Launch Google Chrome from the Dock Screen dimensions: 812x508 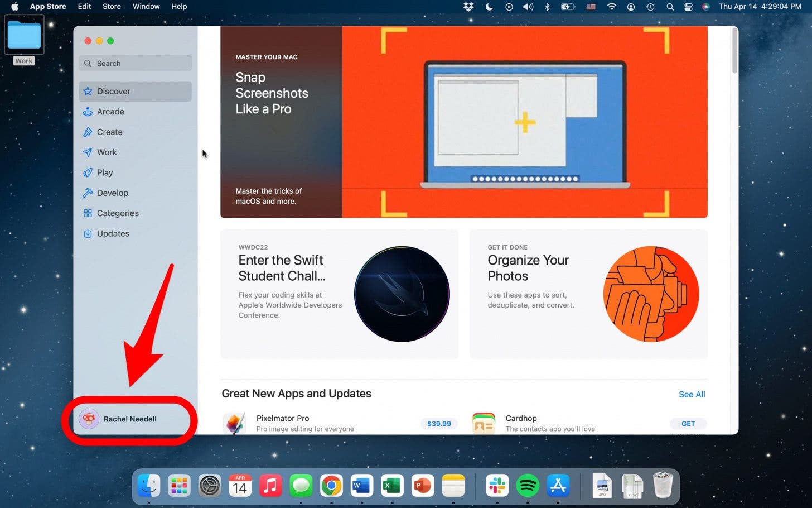[331, 486]
